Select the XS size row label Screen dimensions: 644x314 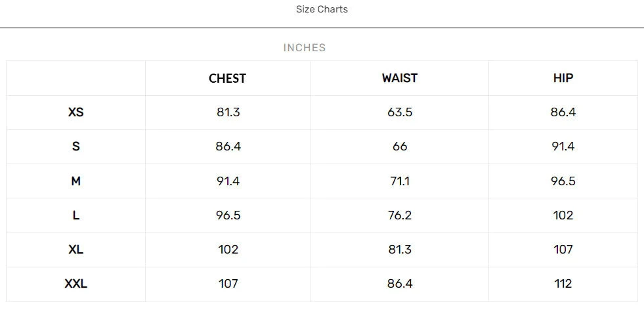coord(76,112)
